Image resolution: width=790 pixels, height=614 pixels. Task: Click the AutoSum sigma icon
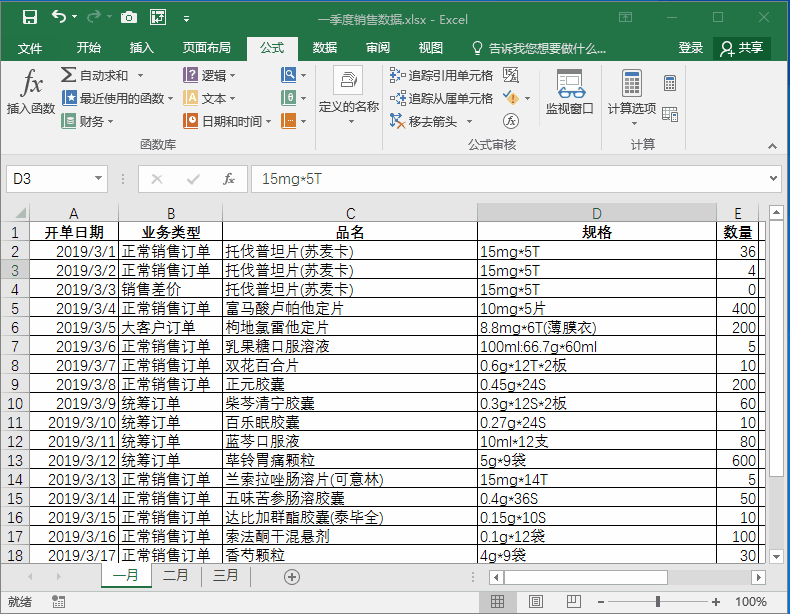68,75
